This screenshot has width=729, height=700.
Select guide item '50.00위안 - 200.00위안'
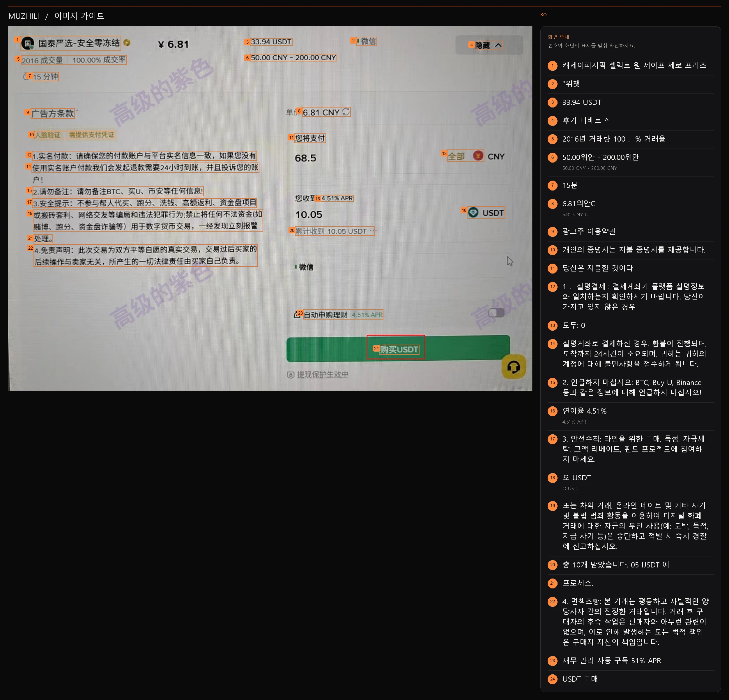tap(630, 162)
